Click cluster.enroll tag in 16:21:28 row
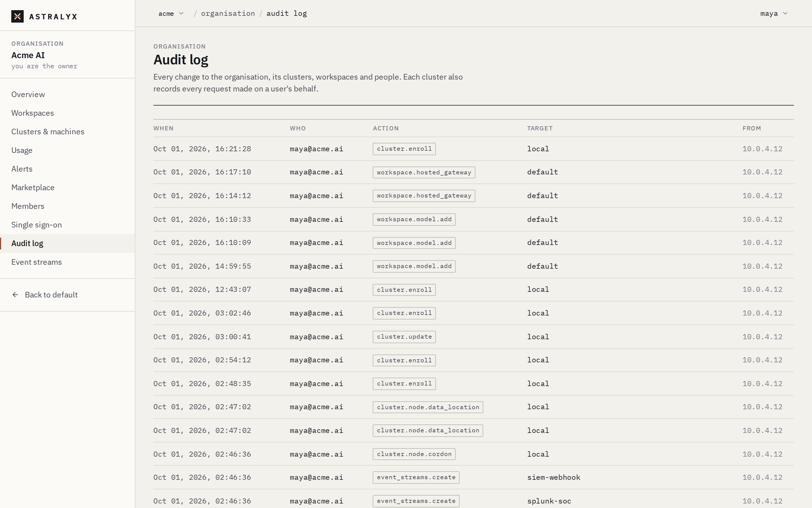Screen dimensions: 812x508 [404, 149]
